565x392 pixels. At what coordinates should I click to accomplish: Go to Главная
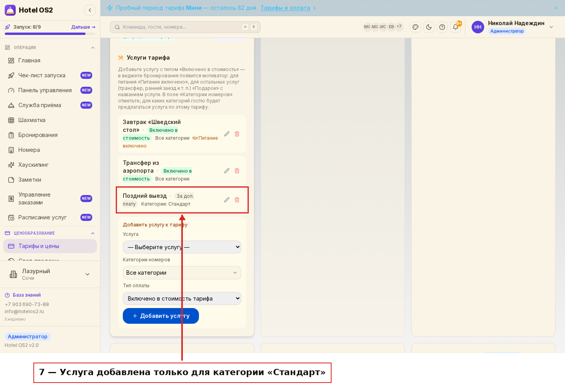(50, 60)
